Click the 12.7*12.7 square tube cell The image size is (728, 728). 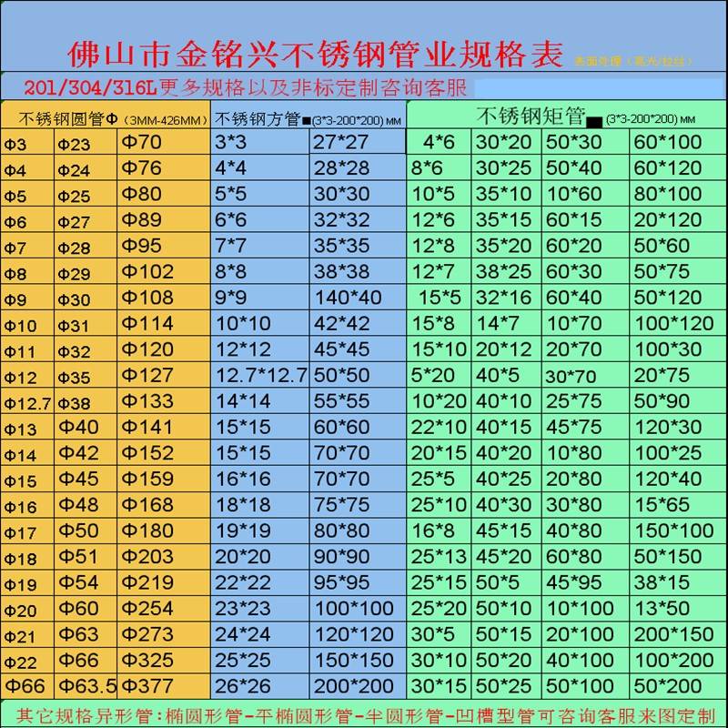[x=261, y=375]
